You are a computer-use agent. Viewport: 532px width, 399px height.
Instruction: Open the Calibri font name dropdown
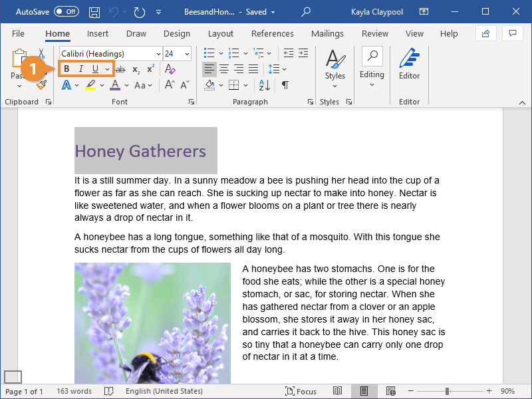pyautogui.click(x=158, y=54)
